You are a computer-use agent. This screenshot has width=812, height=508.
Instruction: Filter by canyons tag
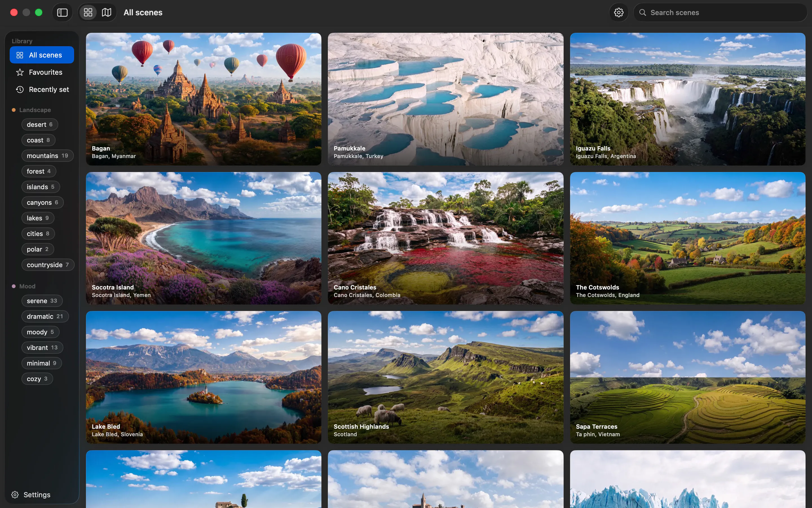point(42,202)
